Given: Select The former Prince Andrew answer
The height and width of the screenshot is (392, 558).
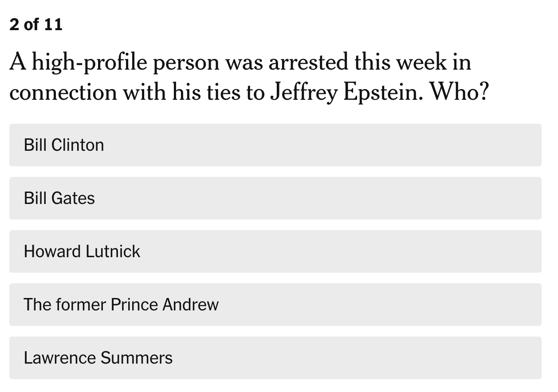Looking at the screenshot, I should (x=275, y=305).
